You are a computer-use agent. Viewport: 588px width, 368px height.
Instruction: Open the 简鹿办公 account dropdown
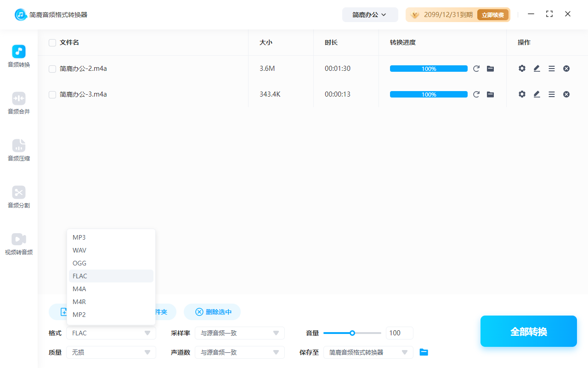(x=370, y=14)
